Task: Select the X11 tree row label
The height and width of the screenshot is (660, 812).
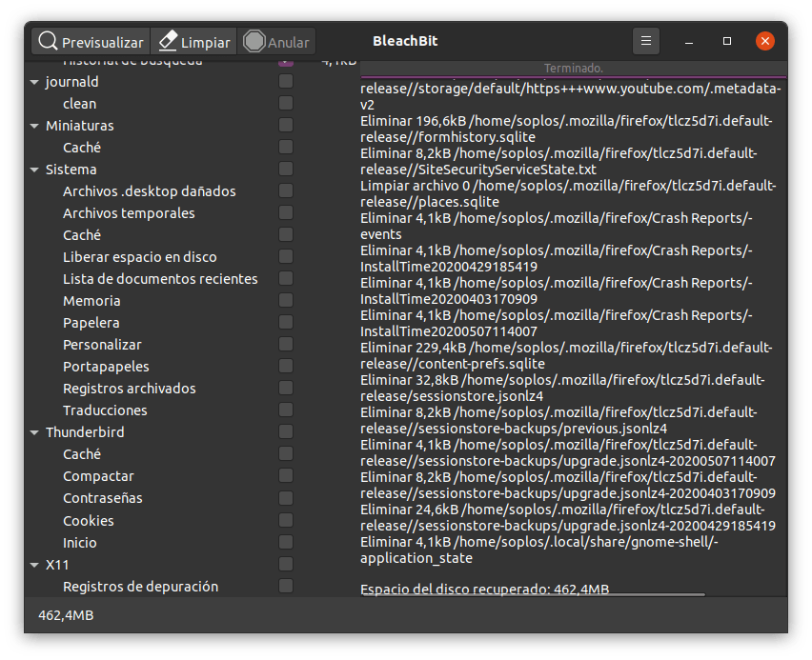Action: pos(57,565)
